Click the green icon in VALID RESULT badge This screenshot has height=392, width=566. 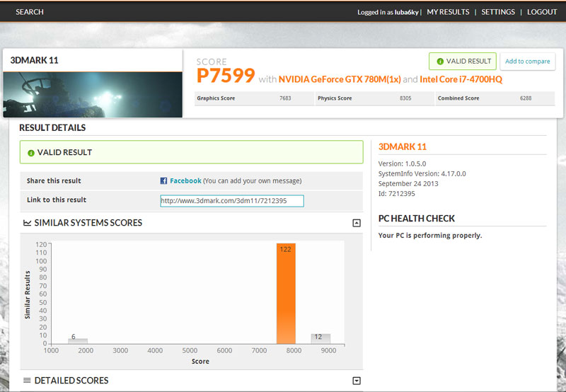tap(440, 62)
